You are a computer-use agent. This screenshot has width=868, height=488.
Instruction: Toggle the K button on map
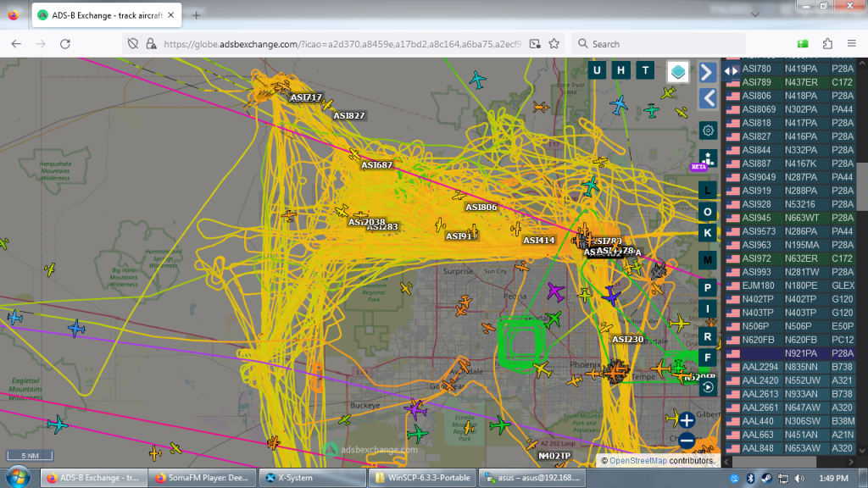(x=708, y=233)
